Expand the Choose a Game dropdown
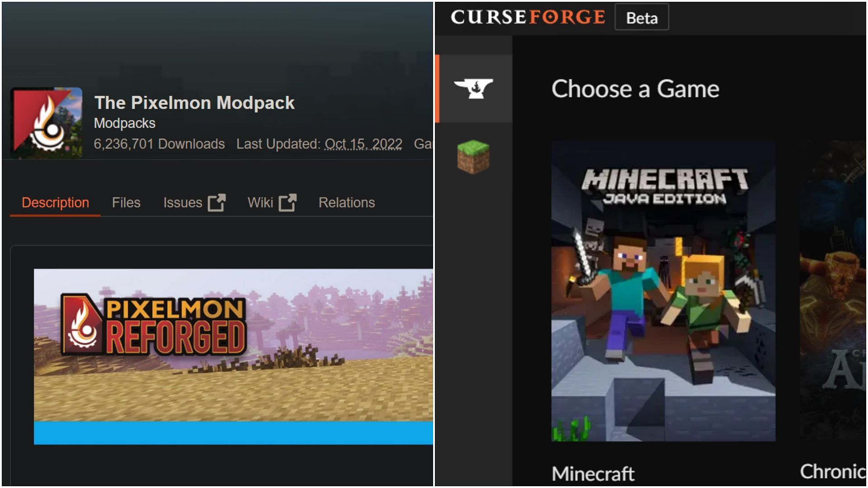This screenshot has height=488, width=868. 636,88
